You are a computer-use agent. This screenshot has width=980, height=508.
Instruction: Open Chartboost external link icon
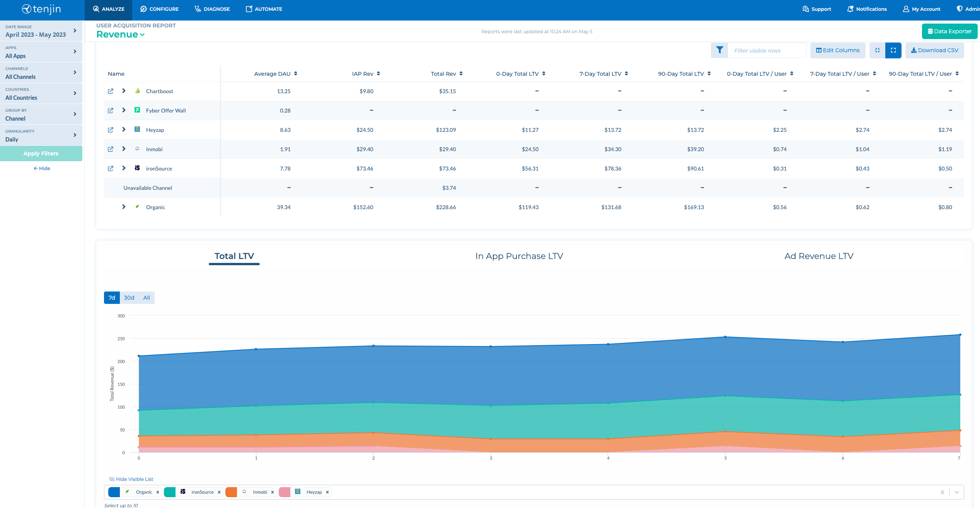coord(111,91)
